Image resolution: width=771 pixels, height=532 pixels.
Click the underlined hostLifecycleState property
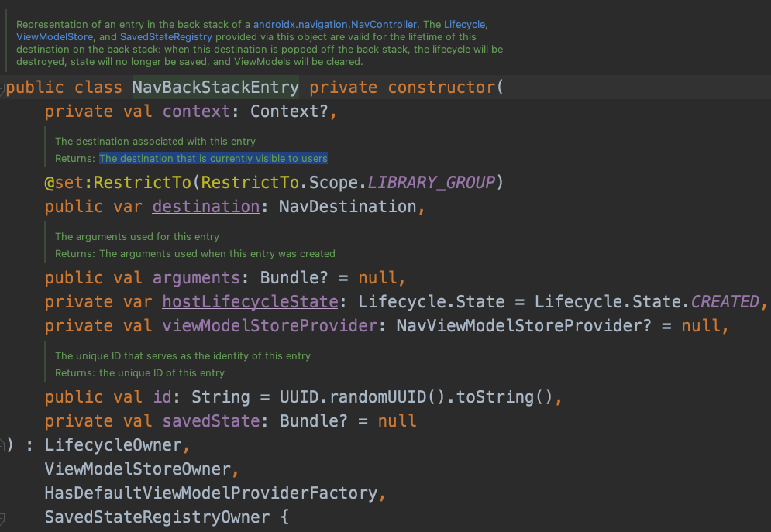[x=250, y=301]
